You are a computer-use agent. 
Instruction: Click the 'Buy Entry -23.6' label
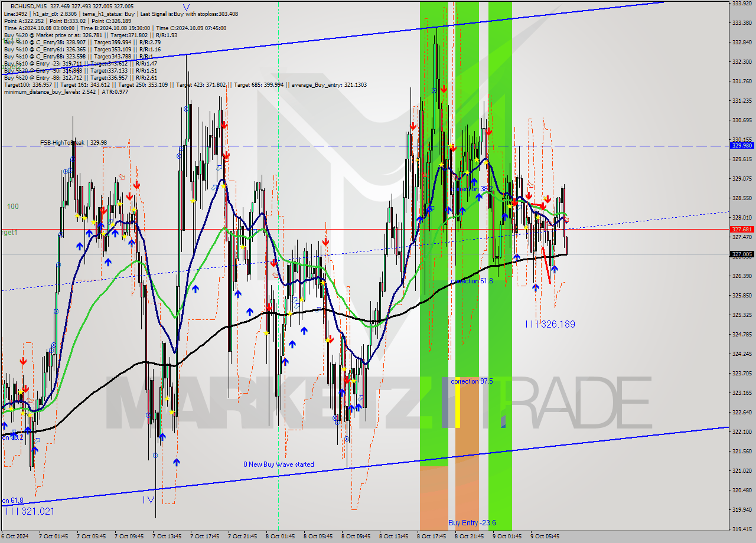point(472,523)
